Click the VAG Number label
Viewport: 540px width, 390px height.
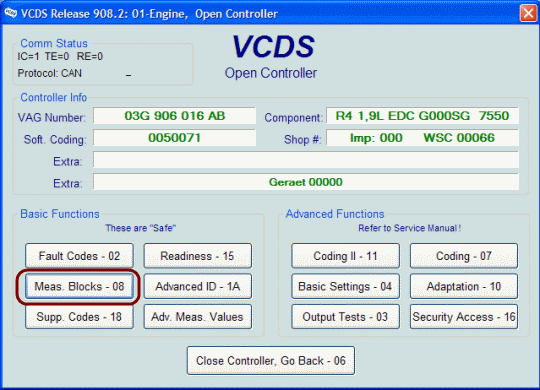(x=52, y=118)
